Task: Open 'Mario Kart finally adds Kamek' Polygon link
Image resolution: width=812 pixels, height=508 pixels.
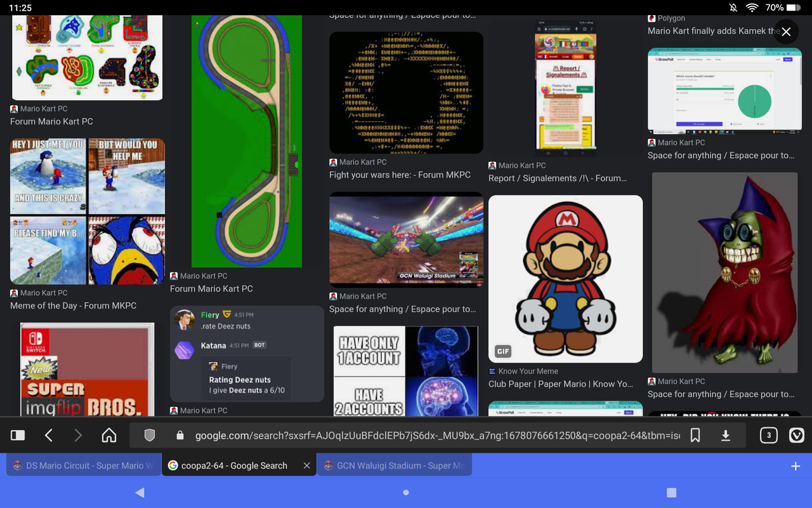Action: [714, 30]
